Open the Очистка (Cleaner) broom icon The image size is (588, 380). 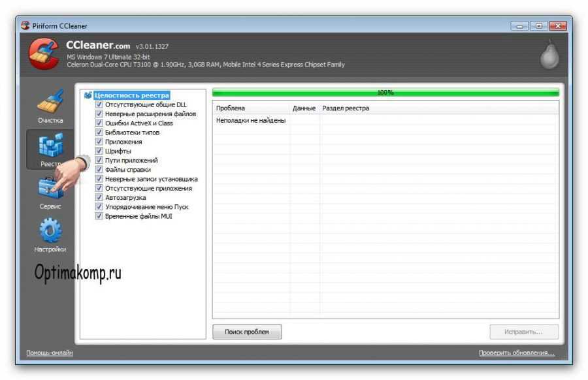pyautogui.click(x=50, y=101)
